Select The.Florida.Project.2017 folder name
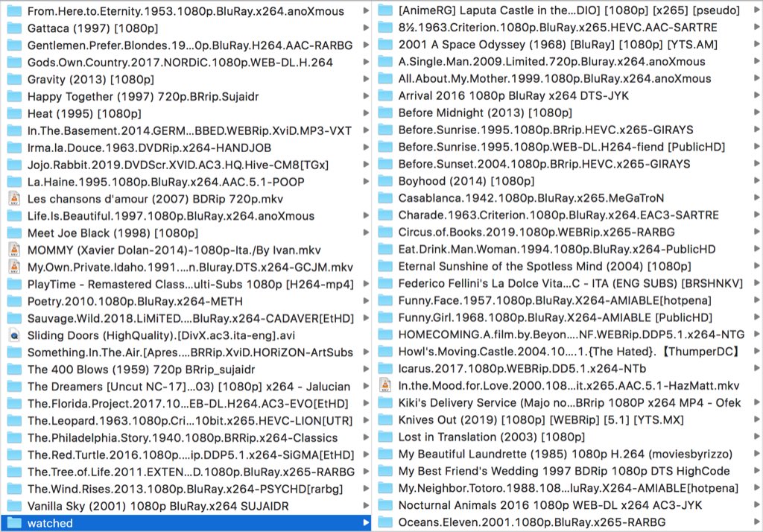The height and width of the screenshot is (532, 763). [x=188, y=404]
